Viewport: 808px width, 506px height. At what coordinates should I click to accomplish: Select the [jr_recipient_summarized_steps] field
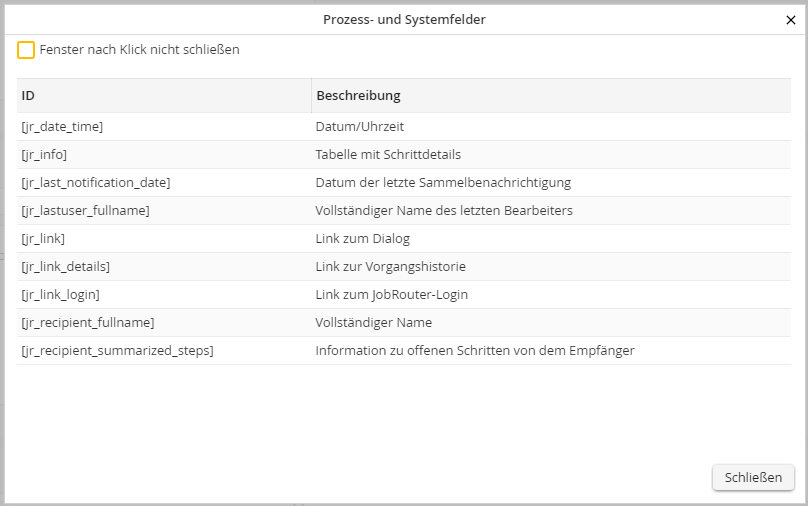[x=117, y=351]
